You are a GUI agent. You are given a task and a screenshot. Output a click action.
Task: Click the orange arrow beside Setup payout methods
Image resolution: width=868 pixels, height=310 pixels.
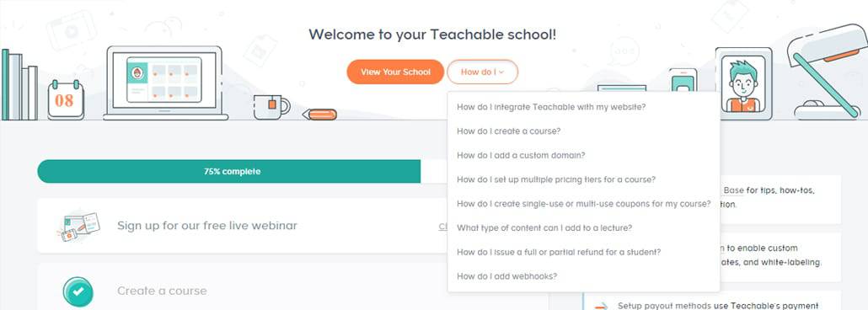tap(601, 306)
